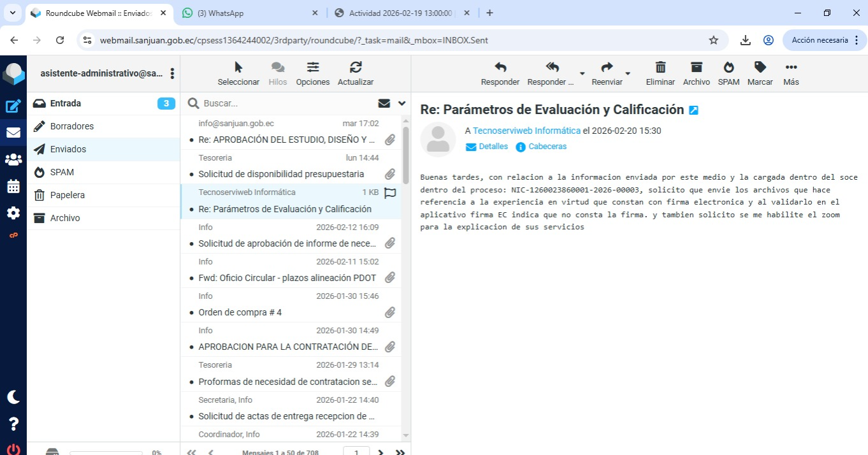Open message in new window icon
The height and width of the screenshot is (455, 868).
(694, 110)
